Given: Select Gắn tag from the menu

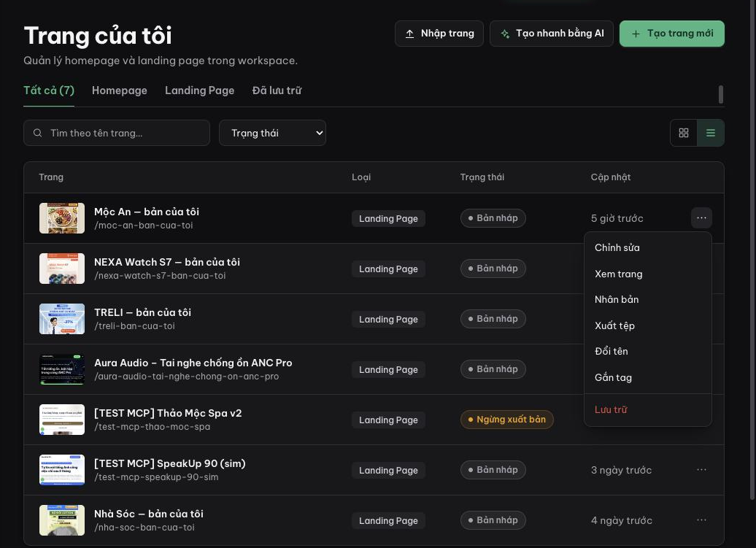Looking at the screenshot, I should coord(647,377).
